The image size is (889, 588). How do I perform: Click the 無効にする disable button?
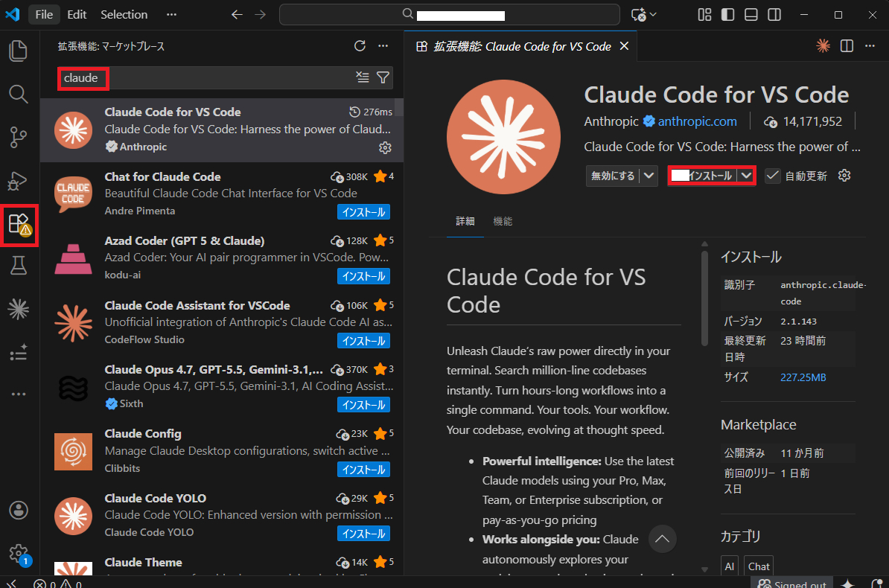click(613, 176)
